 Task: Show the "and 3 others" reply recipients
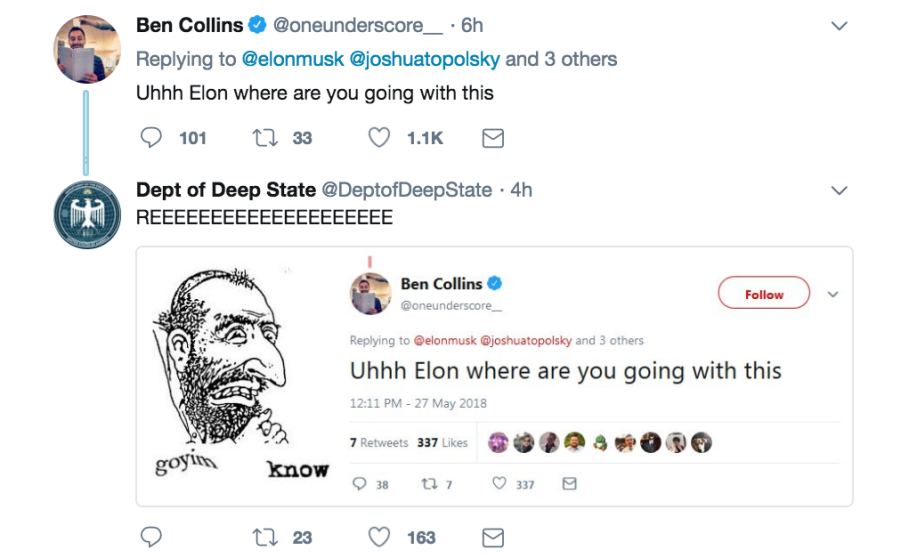tap(560, 59)
